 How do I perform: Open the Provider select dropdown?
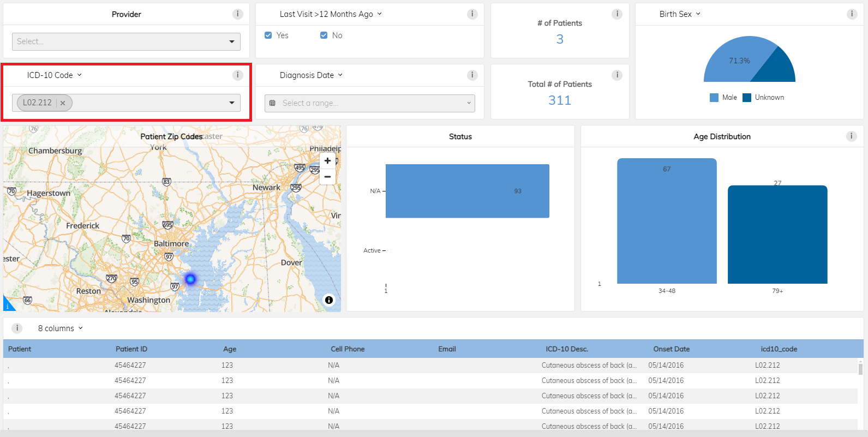(x=126, y=41)
